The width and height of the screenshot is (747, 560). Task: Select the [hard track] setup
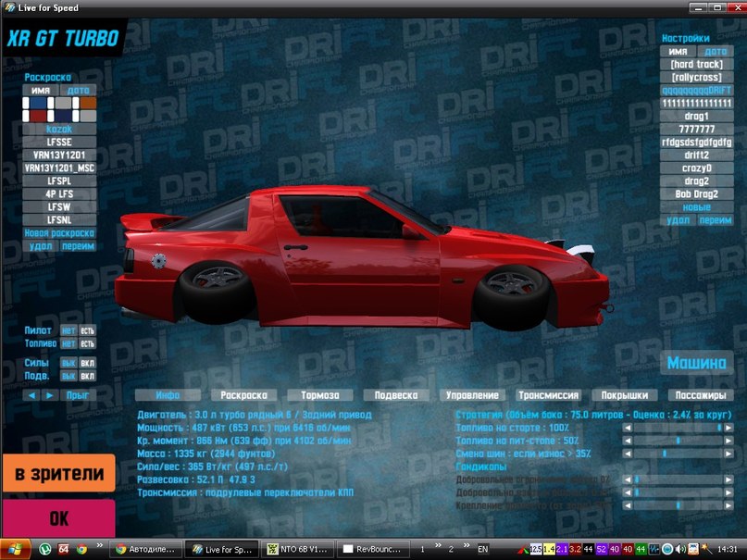[696, 64]
